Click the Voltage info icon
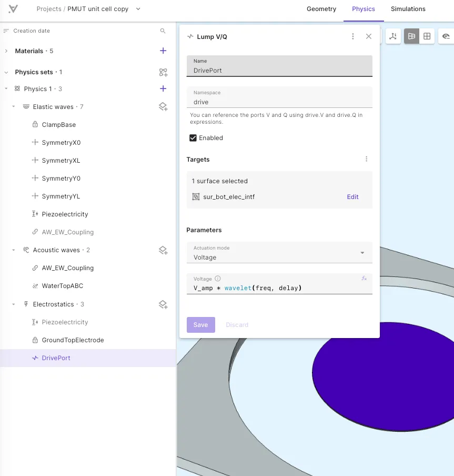 [x=218, y=279]
